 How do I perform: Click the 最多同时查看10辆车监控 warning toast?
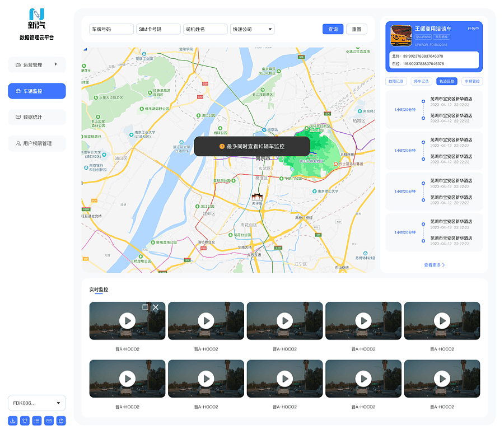251,146
